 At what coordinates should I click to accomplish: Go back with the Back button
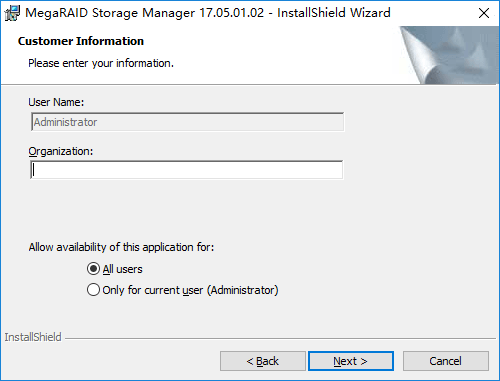click(x=263, y=361)
